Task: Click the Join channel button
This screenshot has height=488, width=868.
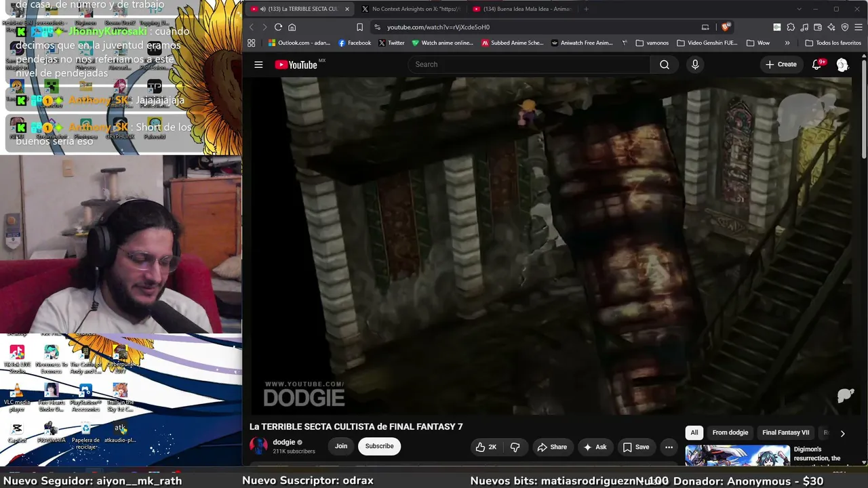Action: click(341, 446)
